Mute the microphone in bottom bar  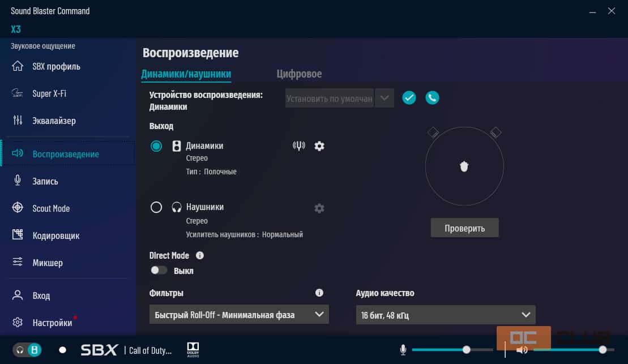(x=403, y=350)
